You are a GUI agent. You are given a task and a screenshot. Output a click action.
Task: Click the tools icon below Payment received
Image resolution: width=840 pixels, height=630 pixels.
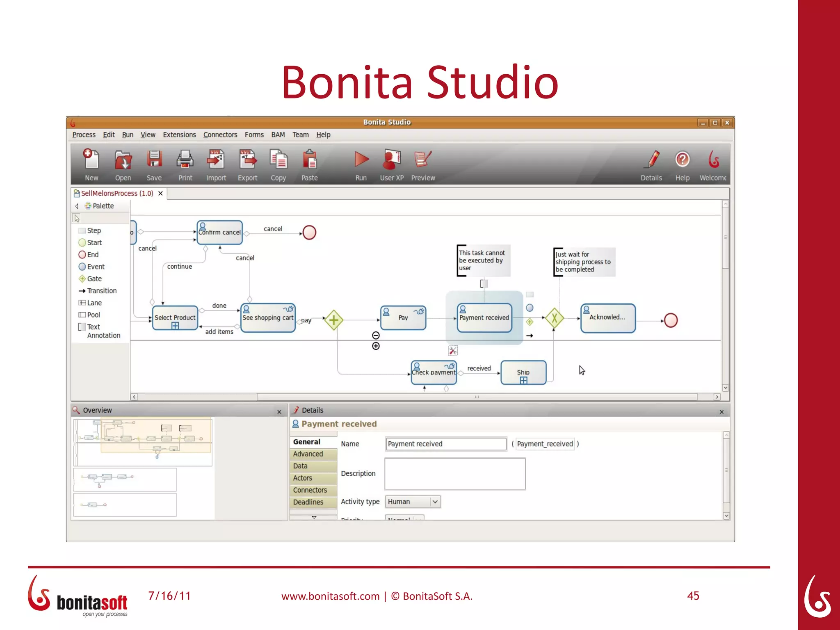(452, 351)
